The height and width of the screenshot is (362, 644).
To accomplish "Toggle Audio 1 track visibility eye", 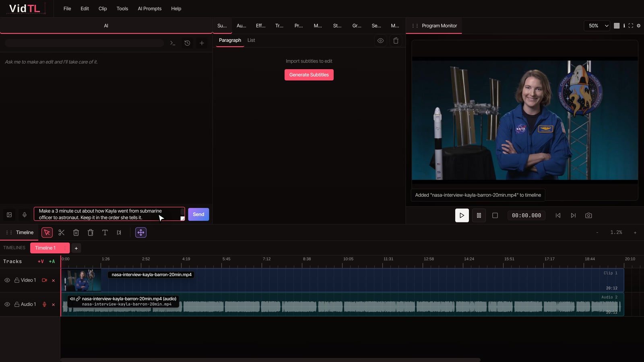I will (7, 304).
